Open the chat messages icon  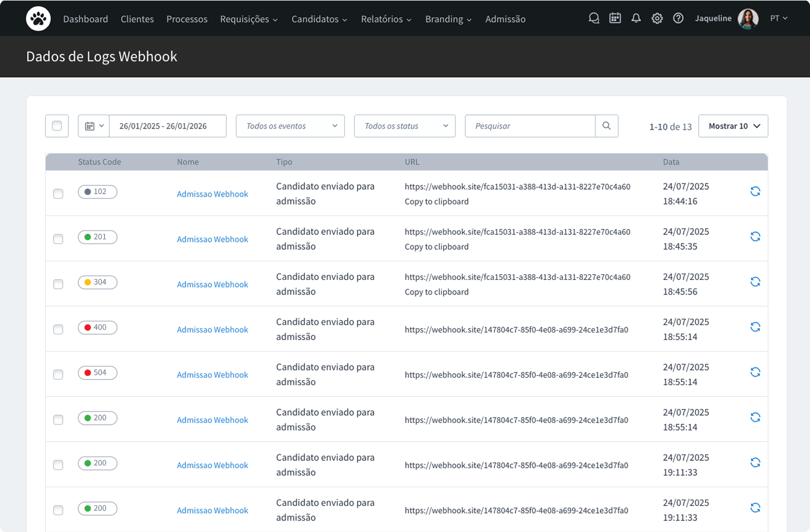pos(593,18)
